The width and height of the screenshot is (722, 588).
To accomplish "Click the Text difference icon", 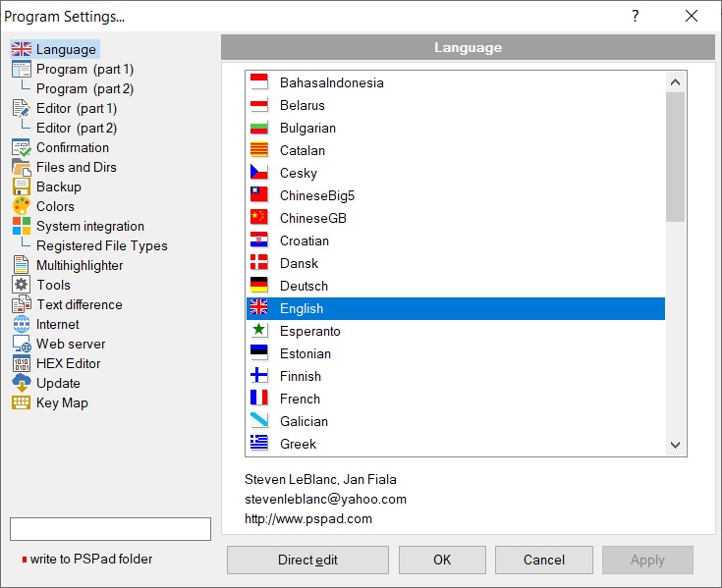I will [22, 304].
